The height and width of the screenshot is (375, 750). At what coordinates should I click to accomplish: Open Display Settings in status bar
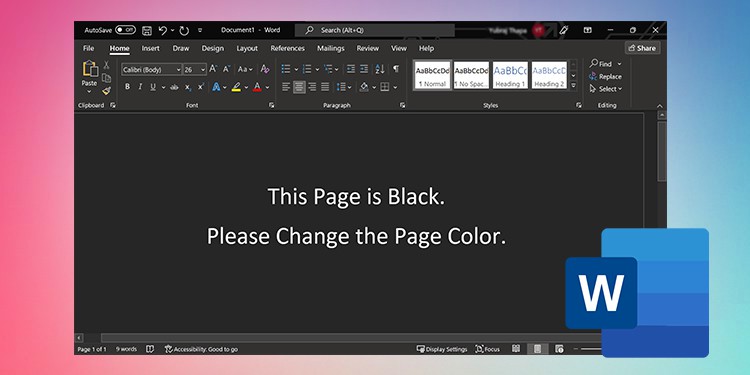point(442,349)
